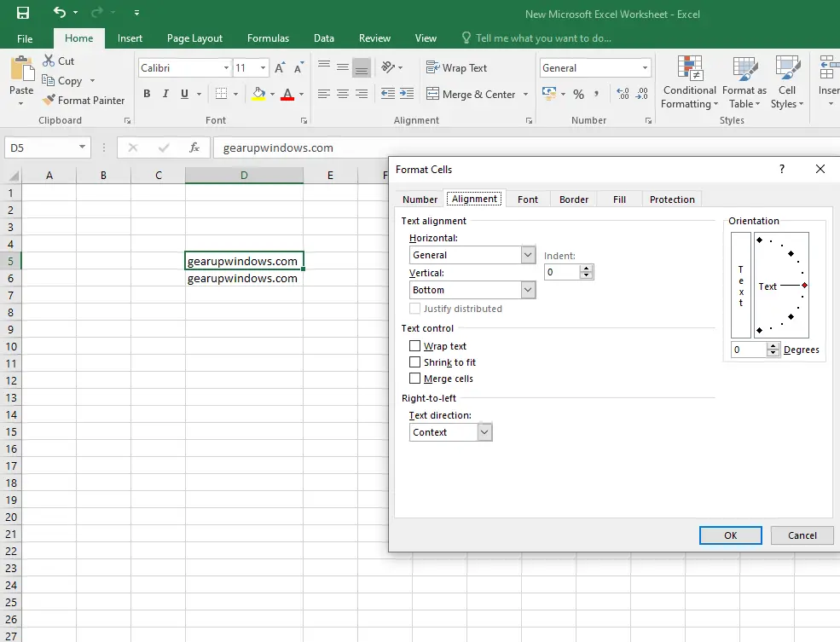Screen dimensions: 840x642
Task: Click the Decrease Indent icon
Action: 388,95
